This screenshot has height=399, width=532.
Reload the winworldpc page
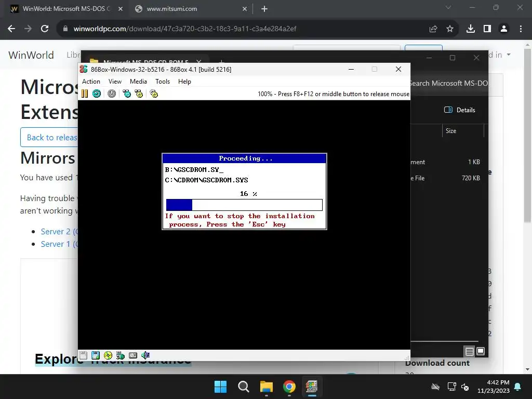point(45,29)
